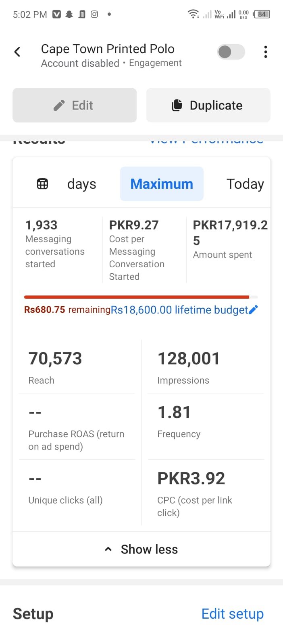The height and width of the screenshot is (644, 283).
Task: Tap the calendar grid date icon
Action: tap(42, 184)
